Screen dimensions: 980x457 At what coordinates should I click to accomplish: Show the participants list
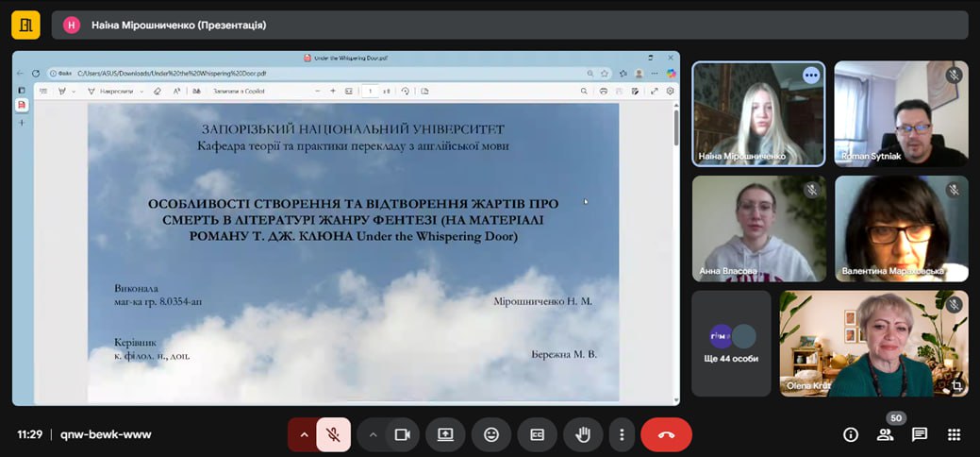tap(885, 434)
